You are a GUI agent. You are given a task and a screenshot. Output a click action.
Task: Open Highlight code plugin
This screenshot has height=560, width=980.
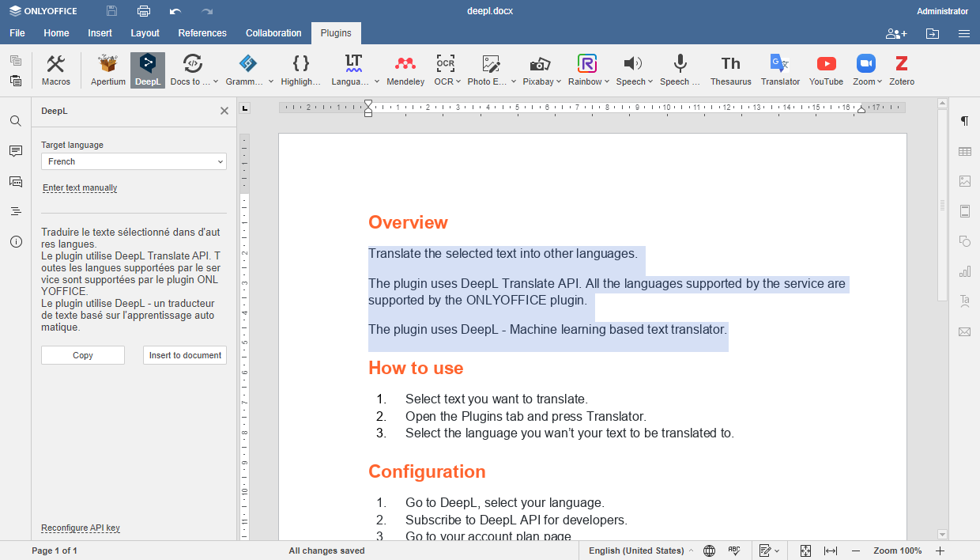coord(301,70)
